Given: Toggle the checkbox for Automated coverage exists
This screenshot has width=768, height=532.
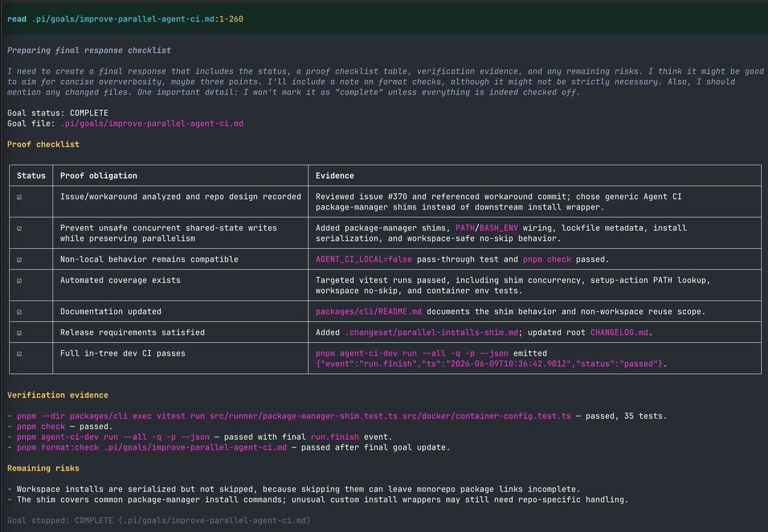Looking at the screenshot, I should [x=20, y=280].
